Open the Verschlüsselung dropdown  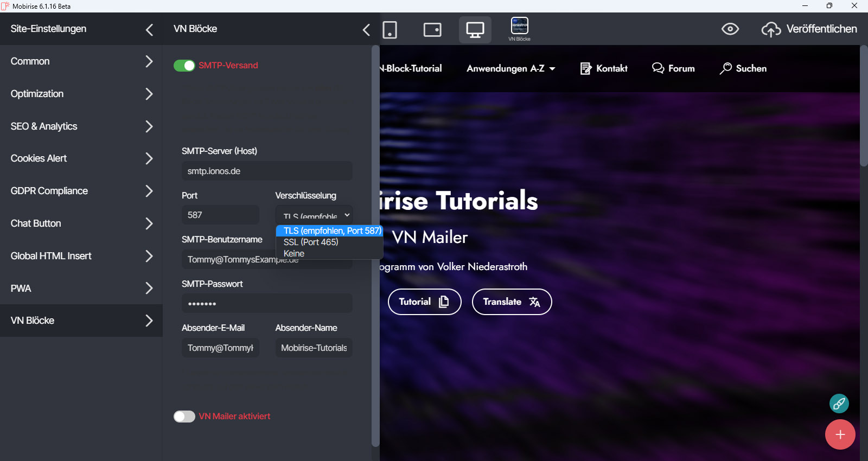[x=314, y=215]
